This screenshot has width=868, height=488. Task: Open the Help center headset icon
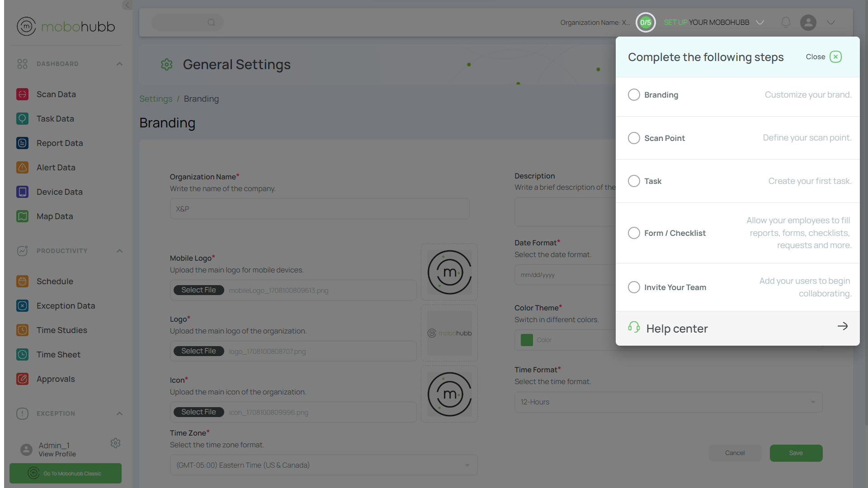(634, 327)
